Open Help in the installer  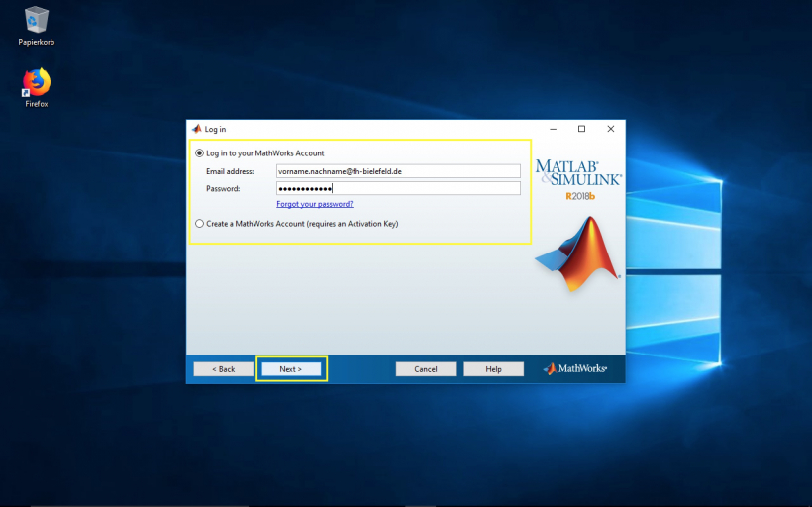[x=493, y=369]
